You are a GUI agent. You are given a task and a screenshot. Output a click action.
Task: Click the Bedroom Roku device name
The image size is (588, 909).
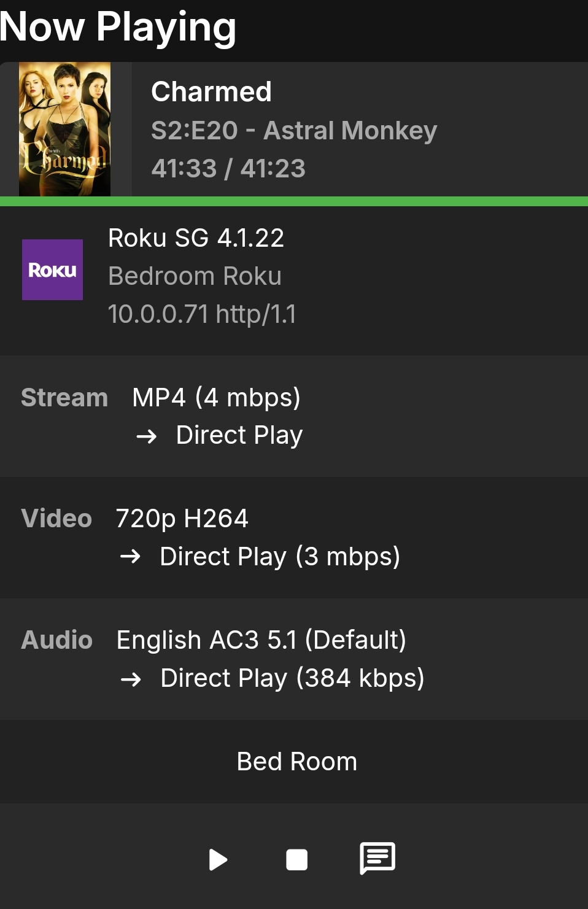pos(195,276)
